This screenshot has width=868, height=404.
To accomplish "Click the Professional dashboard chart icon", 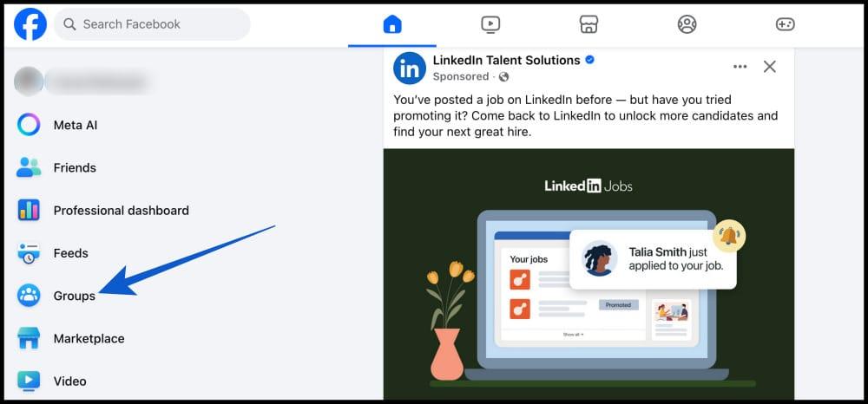I will tap(29, 210).
